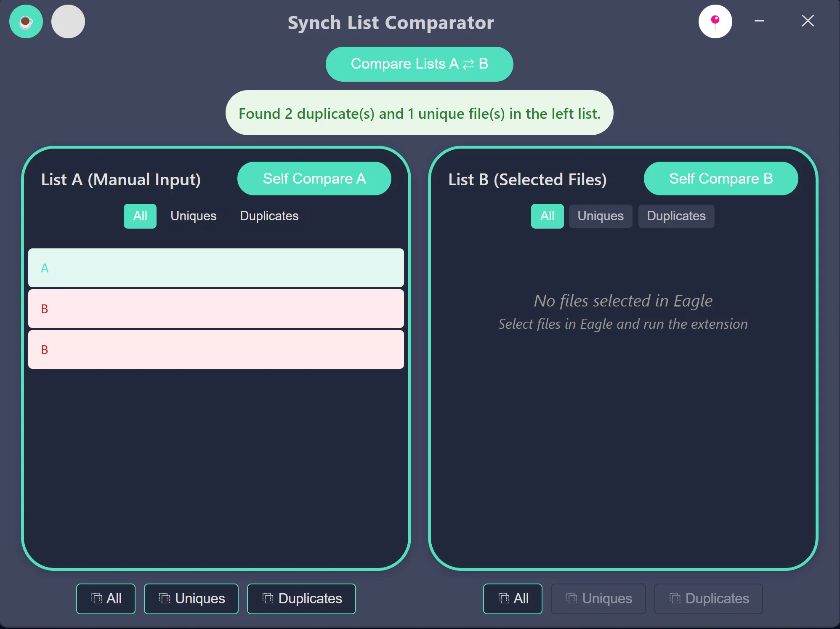Click the coffee cup donate icon

pyautogui.click(x=26, y=22)
